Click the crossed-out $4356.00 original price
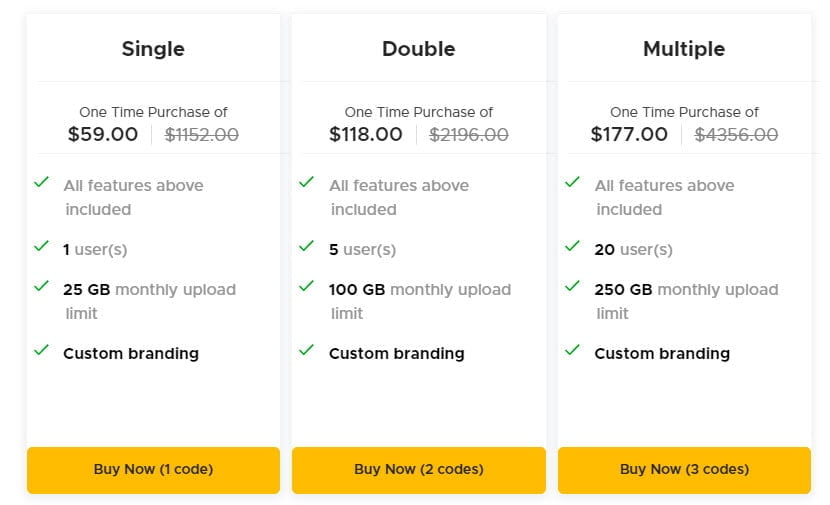Screen dimensions: 830x505 tap(737, 134)
